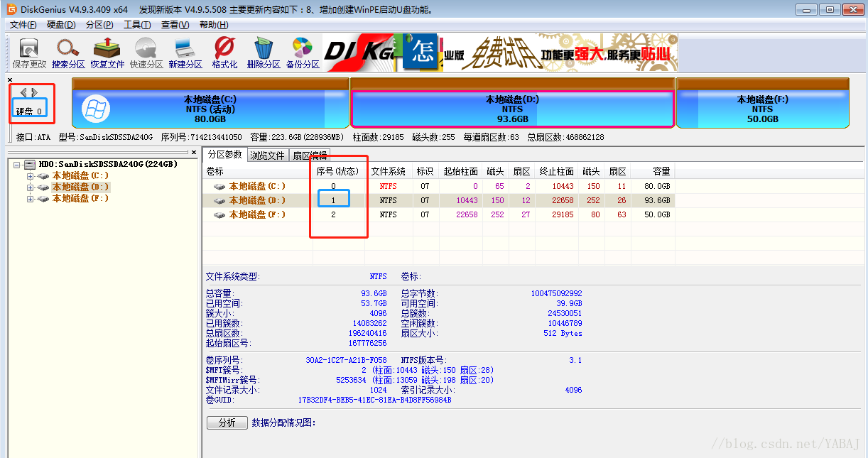Click the 分析 (Analyze) button
This screenshot has height=458, width=868.
pos(227,422)
